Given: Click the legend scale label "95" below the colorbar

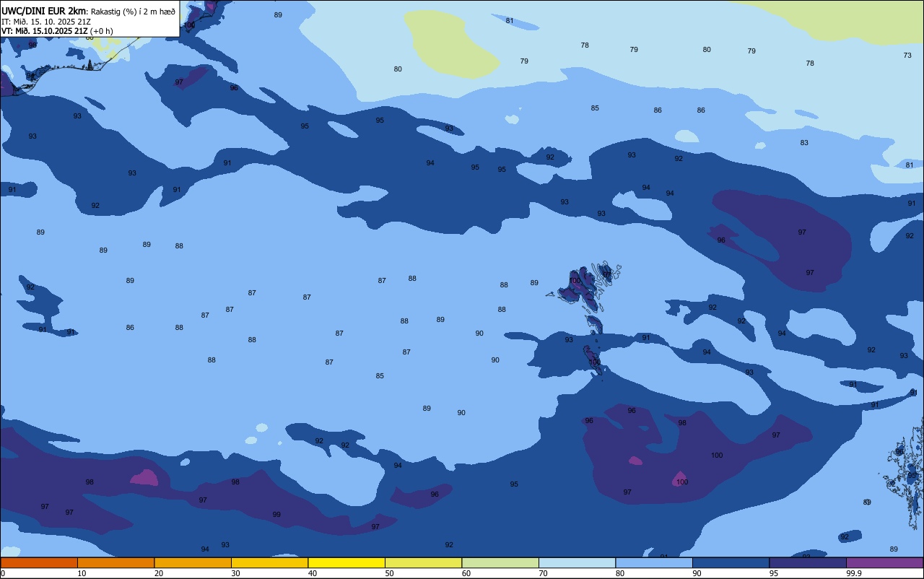Looking at the screenshot, I should click(x=774, y=573).
